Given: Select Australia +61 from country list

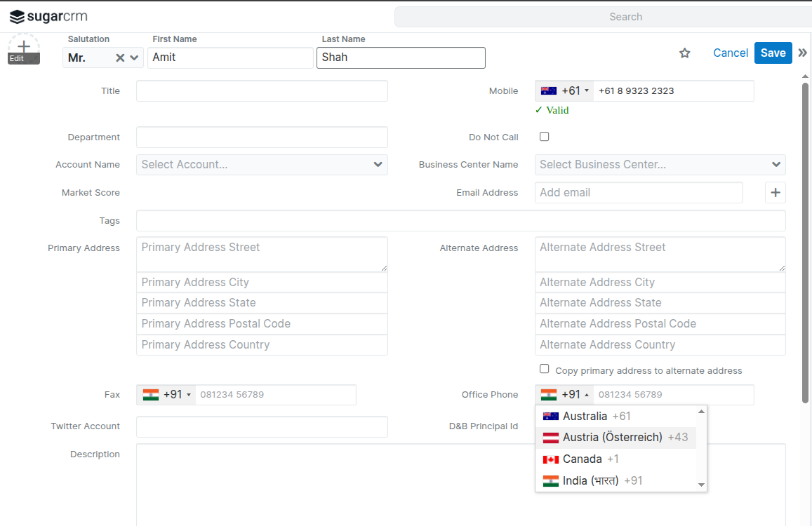Looking at the screenshot, I should coord(586,417).
